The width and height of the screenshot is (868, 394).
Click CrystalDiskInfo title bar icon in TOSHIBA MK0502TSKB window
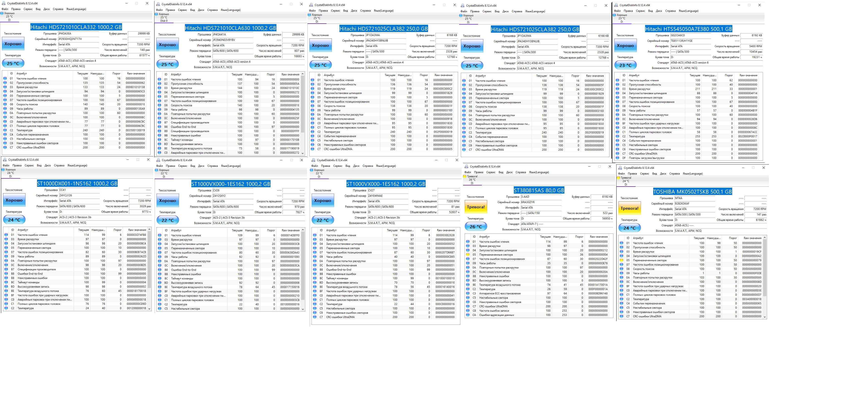tap(620, 168)
